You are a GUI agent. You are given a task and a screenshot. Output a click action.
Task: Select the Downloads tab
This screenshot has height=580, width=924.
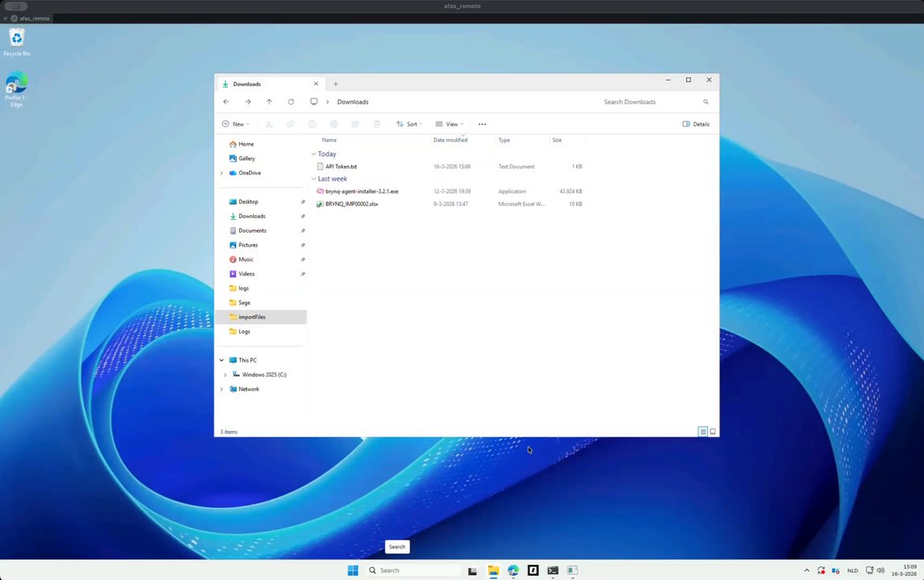(271, 84)
